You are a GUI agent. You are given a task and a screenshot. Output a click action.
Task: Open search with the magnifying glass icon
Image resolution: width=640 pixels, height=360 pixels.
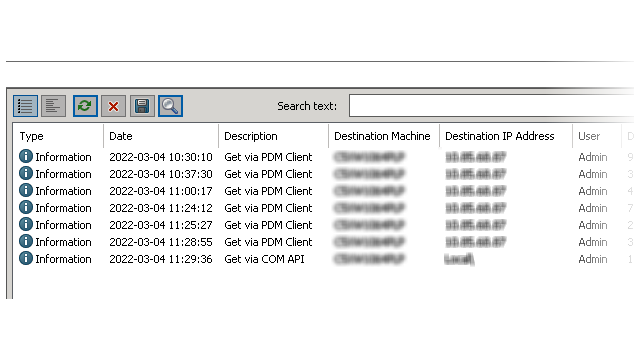coord(170,106)
